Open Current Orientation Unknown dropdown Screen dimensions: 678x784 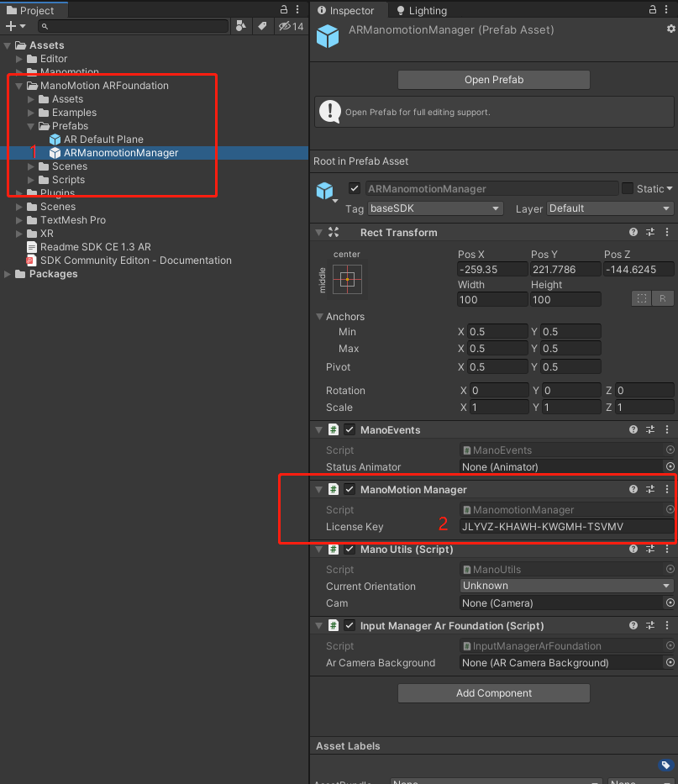(x=566, y=586)
